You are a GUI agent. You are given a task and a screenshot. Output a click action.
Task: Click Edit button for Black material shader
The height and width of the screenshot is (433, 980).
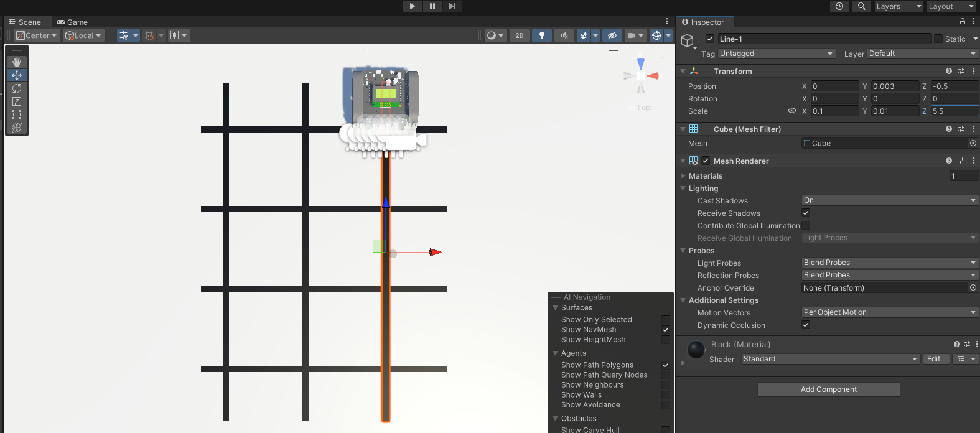[x=936, y=359]
